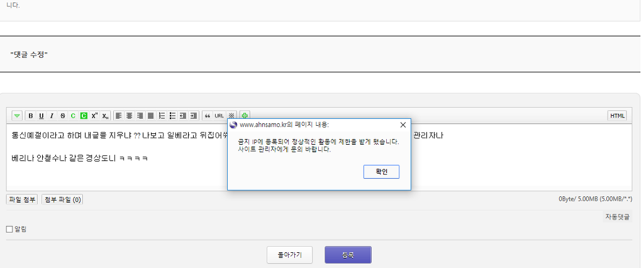Insert a numbered list
Image resolution: width=644 pixels, height=268 pixels.
pyautogui.click(x=162, y=116)
